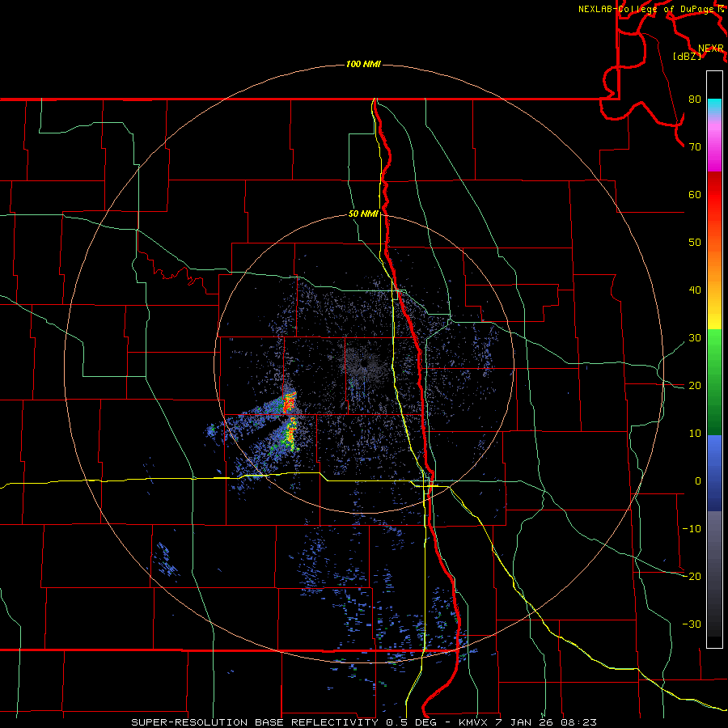This screenshot has height=728, width=728.
Task: Click the 50 NMI range ring label
Action: coord(363,214)
